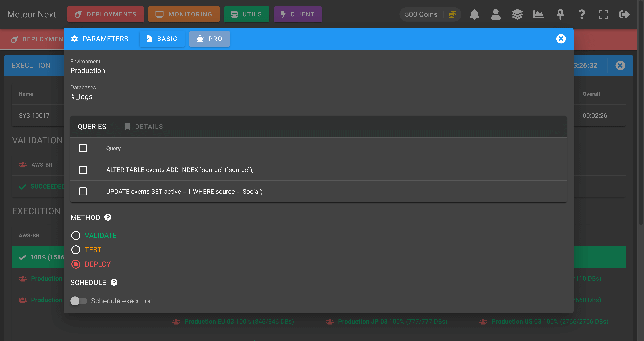Open the PRO deployment mode
Image resolution: width=644 pixels, height=341 pixels.
(x=209, y=39)
